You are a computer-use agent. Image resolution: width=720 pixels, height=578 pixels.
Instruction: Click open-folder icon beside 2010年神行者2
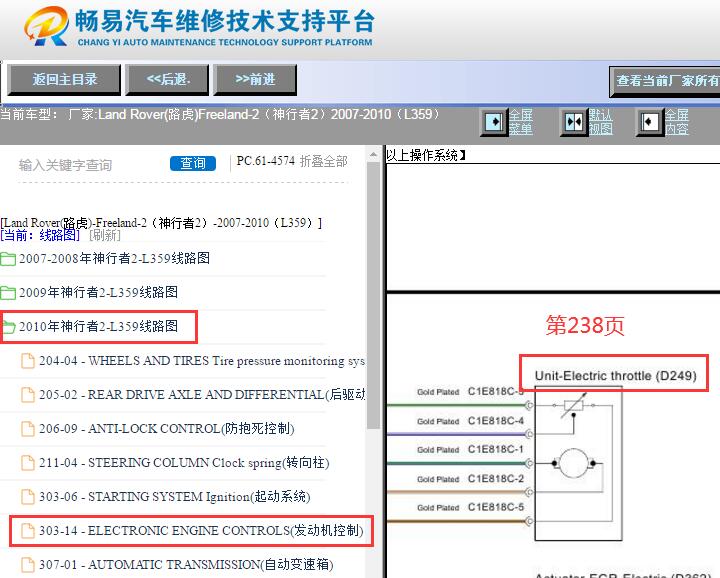[x=8, y=327]
